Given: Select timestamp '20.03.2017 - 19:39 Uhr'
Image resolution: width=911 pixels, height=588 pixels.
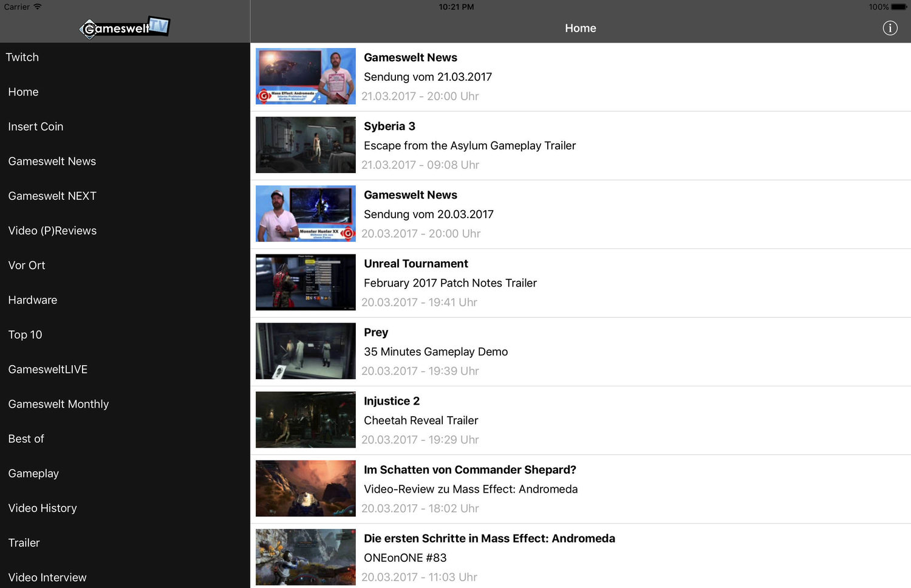Looking at the screenshot, I should (x=420, y=371).
